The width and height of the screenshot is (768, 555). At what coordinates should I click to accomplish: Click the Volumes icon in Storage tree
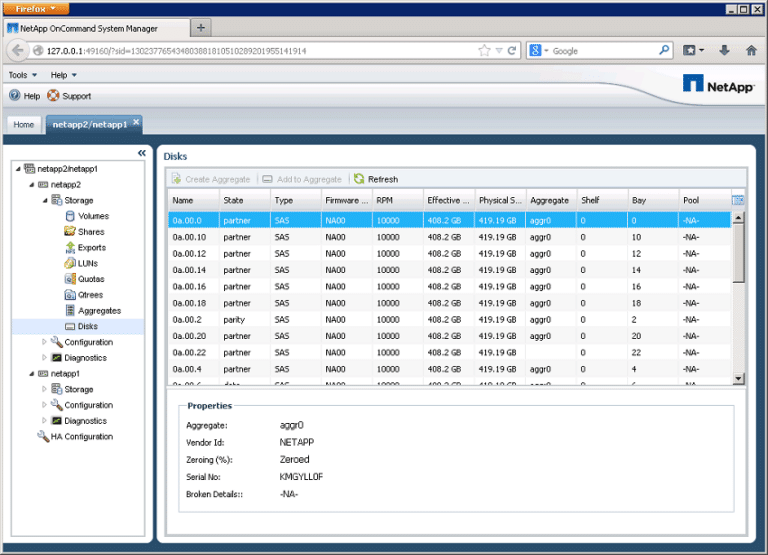pyautogui.click(x=70, y=216)
